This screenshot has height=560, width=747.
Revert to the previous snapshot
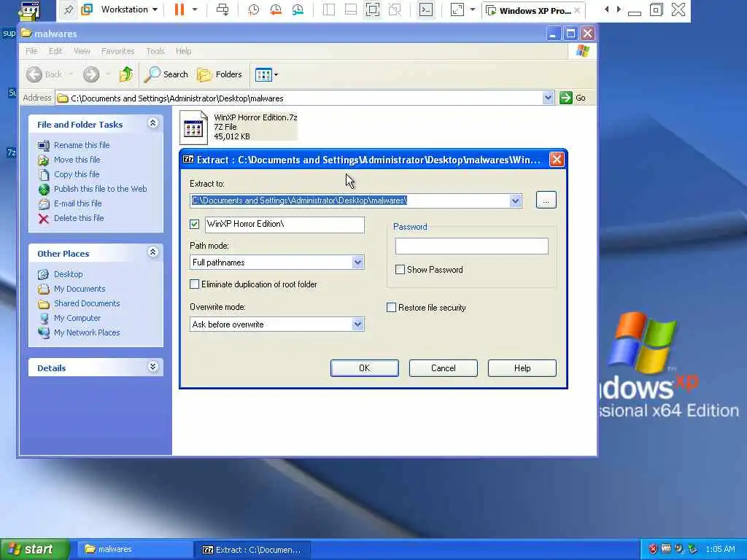coord(275,9)
